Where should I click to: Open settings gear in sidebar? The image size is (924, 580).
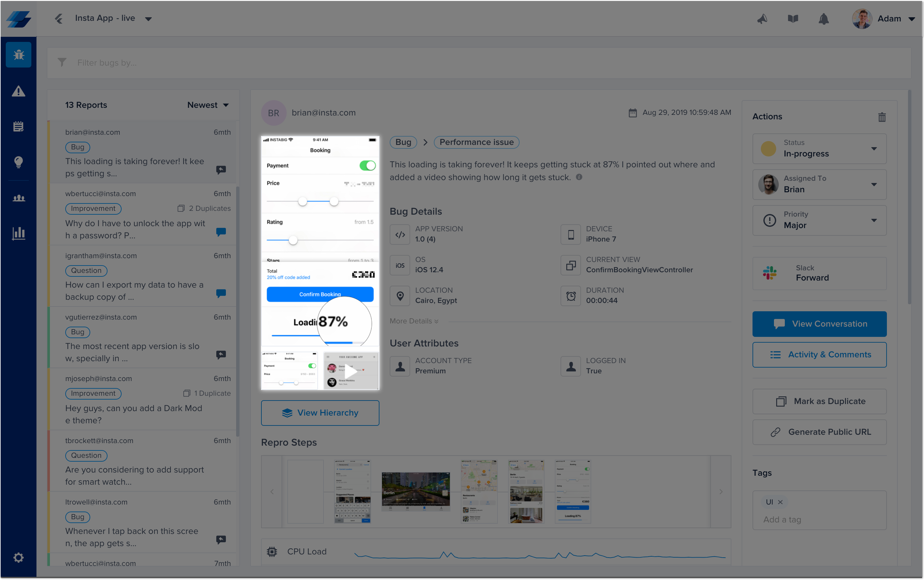click(19, 557)
